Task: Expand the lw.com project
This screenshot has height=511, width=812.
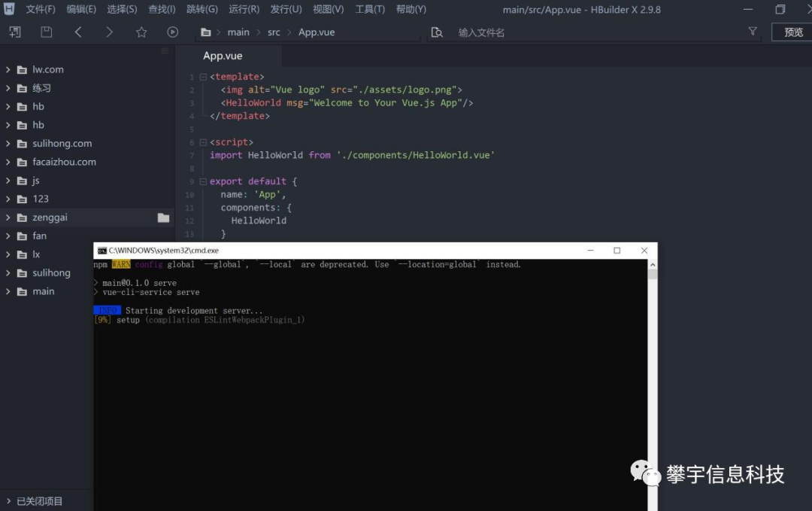Action: tap(8, 69)
